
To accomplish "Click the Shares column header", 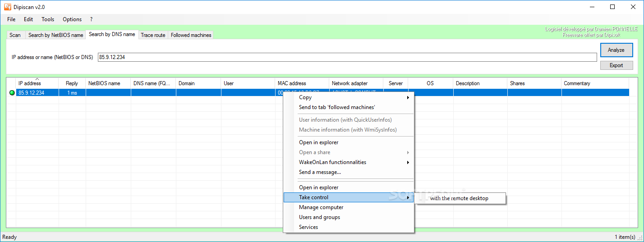I will (534, 83).
